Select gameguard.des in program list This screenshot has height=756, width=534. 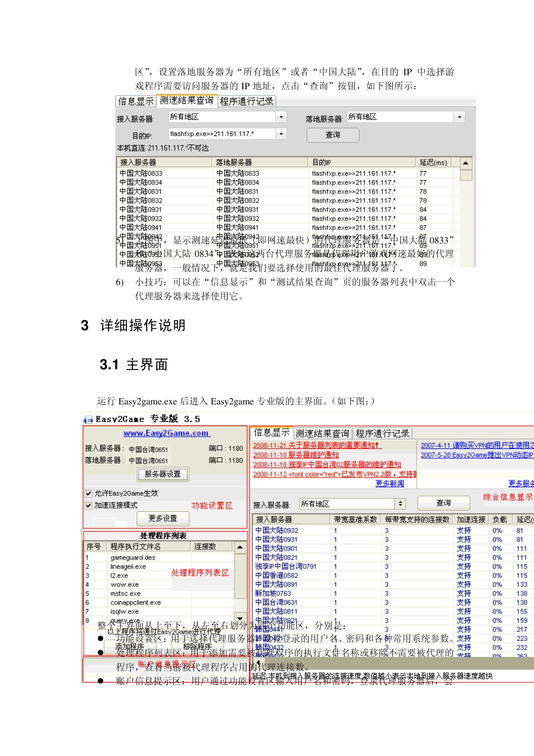[159, 557]
